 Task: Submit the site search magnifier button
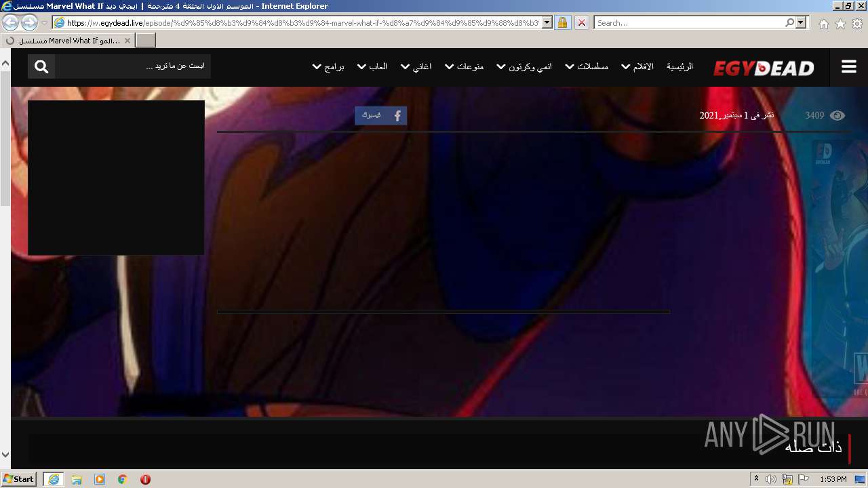click(41, 66)
